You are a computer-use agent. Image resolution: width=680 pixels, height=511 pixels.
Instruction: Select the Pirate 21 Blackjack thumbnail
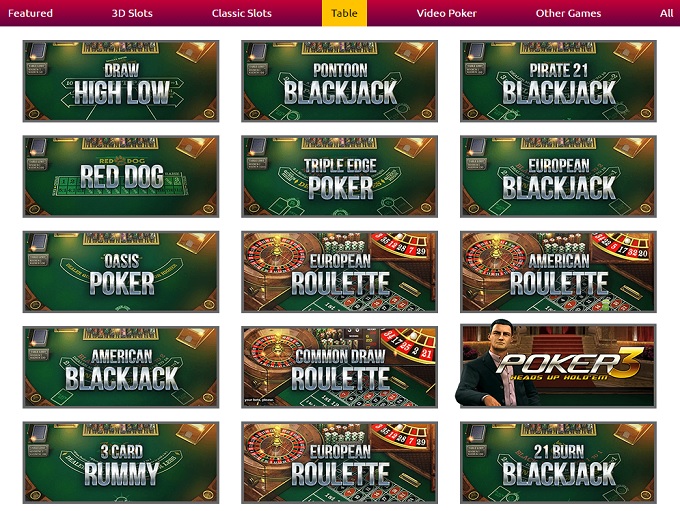(558, 81)
